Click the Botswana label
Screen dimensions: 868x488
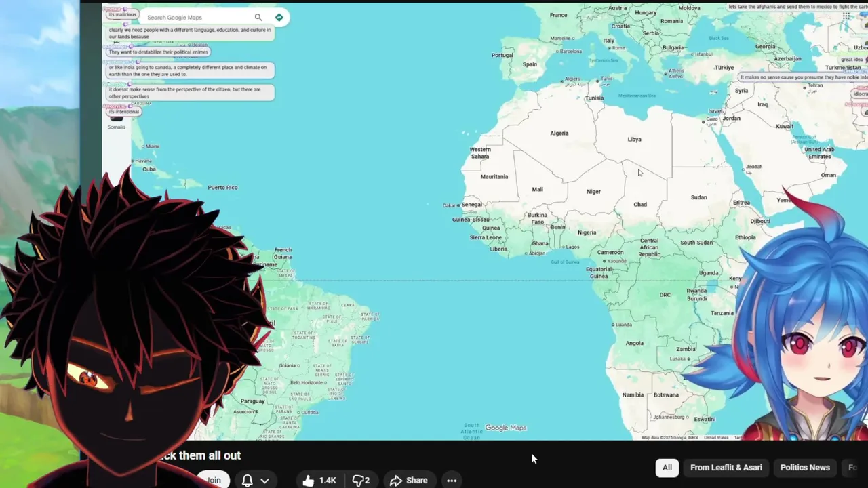pyautogui.click(x=666, y=395)
